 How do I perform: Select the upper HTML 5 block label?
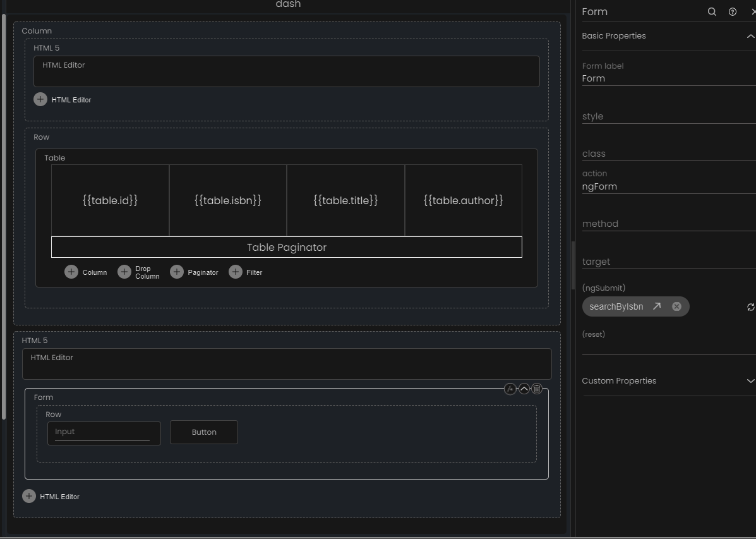[x=46, y=48]
